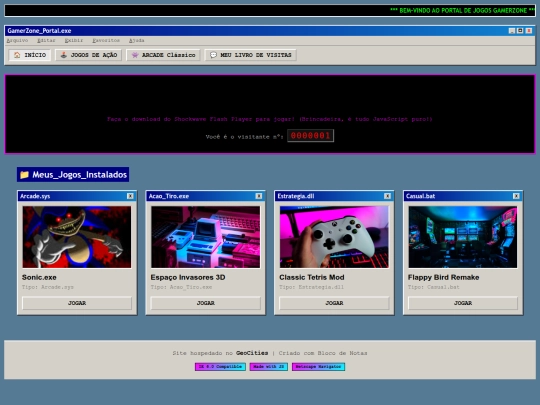This screenshot has height=405, width=540.
Task: Open the Arquivo menu
Action: (17, 41)
